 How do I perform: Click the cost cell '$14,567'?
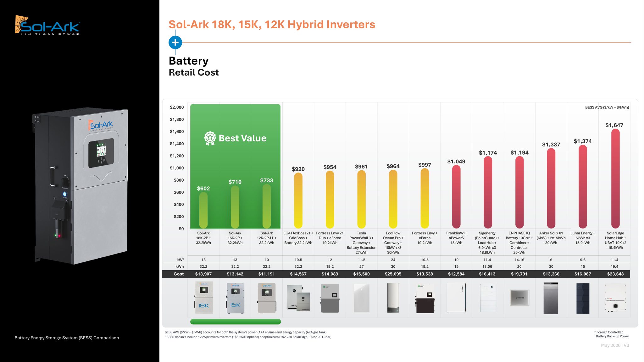tap(298, 274)
